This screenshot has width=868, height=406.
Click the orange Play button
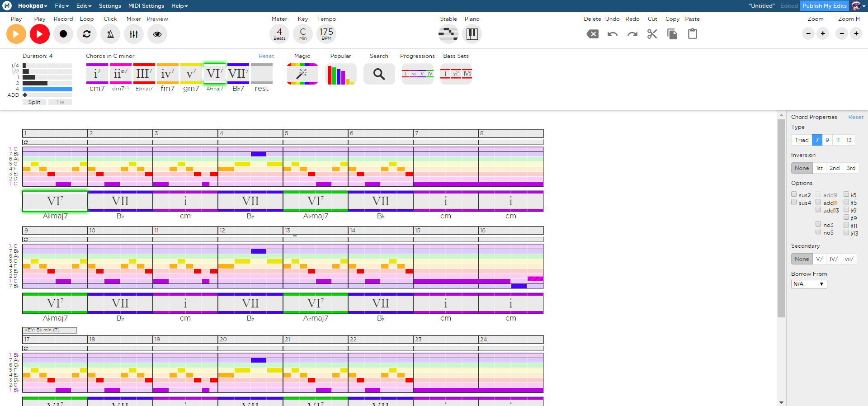(x=16, y=34)
